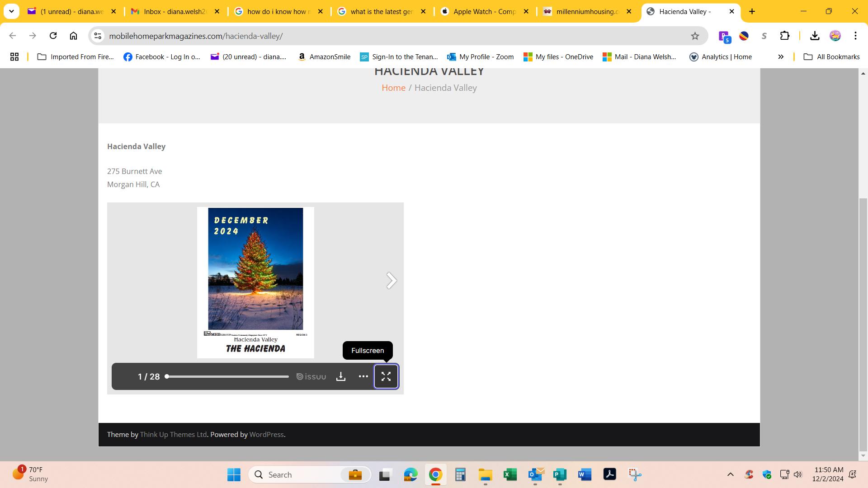Expand the tab search dropdown arrow
868x488 pixels.
click(x=11, y=11)
